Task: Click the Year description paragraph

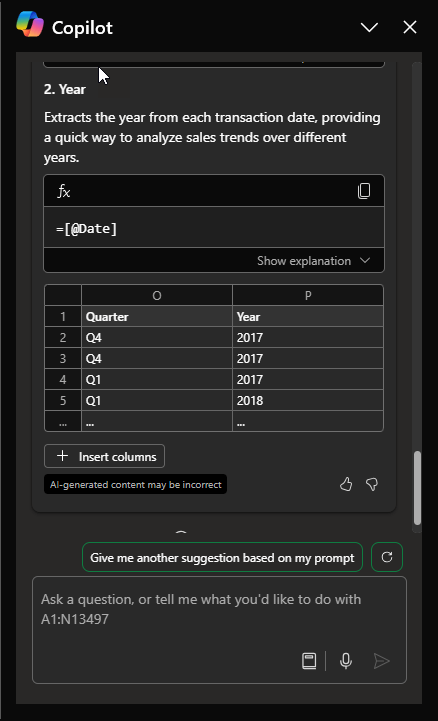Action: click(x=212, y=137)
